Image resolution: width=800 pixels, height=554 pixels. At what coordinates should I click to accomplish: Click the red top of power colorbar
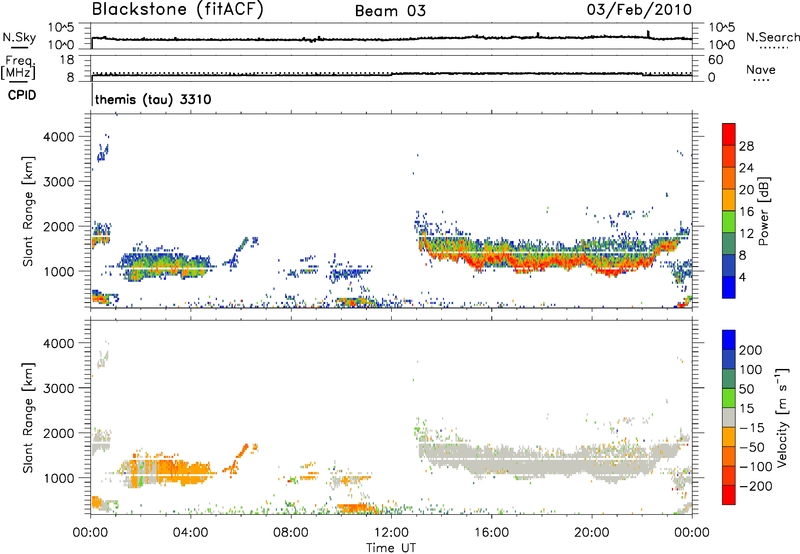click(729, 134)
